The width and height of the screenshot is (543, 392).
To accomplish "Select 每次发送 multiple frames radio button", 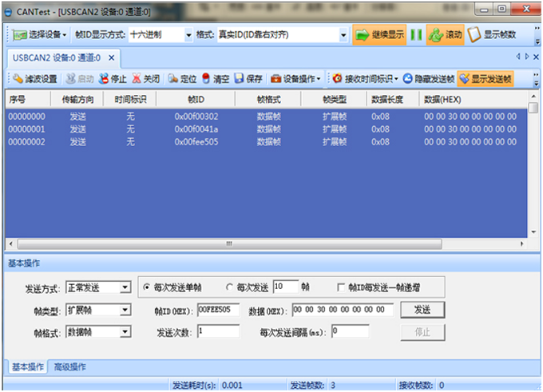I will pyautogui.click(x=230, y=287).
